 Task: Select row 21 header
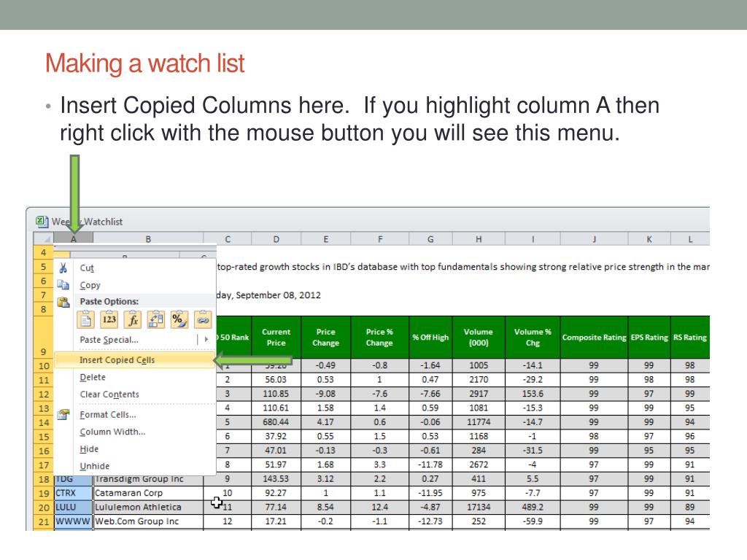coord(43,522)
